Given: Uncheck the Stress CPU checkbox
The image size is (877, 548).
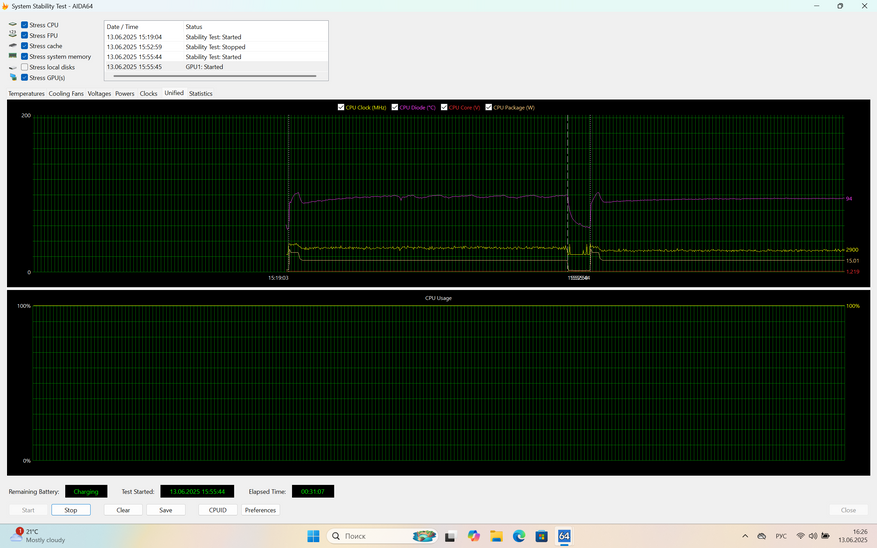Looking at the screenshot, I should pyautogui.click(x=25, y=25).
